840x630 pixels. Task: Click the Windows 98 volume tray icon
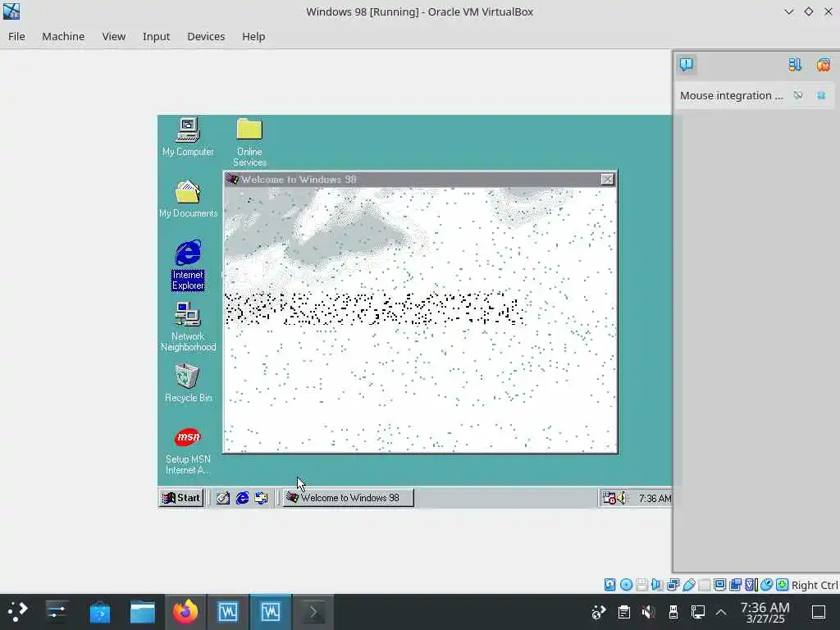(621, 498)
